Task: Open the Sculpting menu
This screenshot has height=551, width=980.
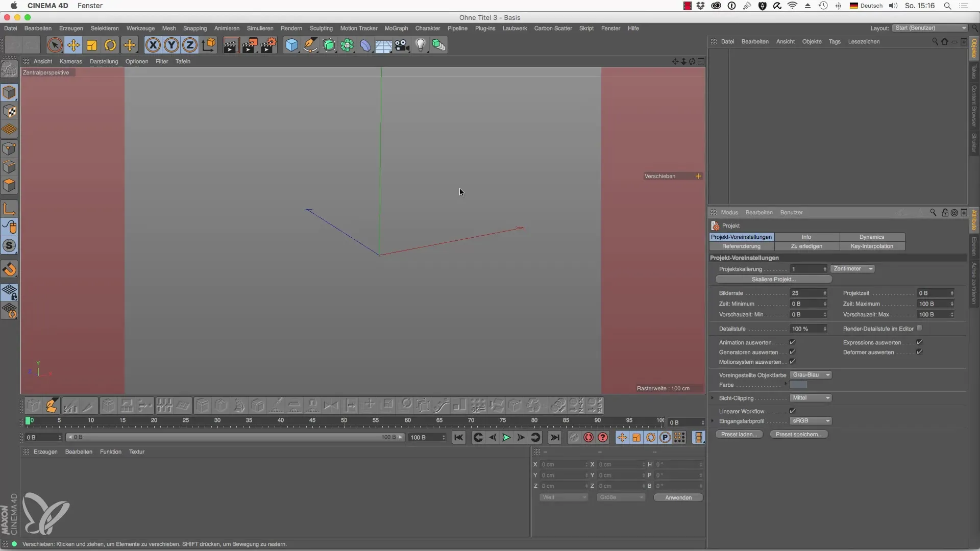Action: pyautogui.click(x=321, y=29)
